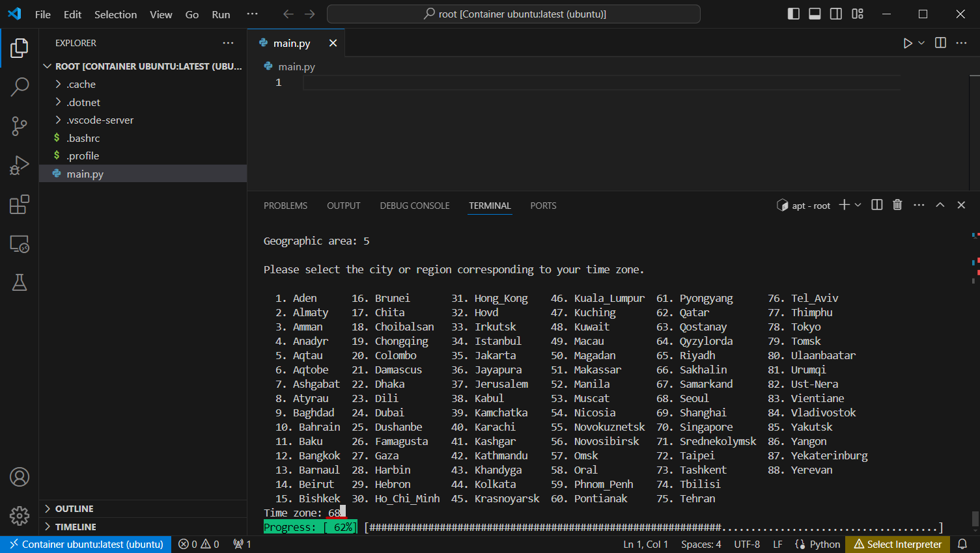Open the terminal launch profile dropdown
The image size is (980, 553).
click(858, 205)
